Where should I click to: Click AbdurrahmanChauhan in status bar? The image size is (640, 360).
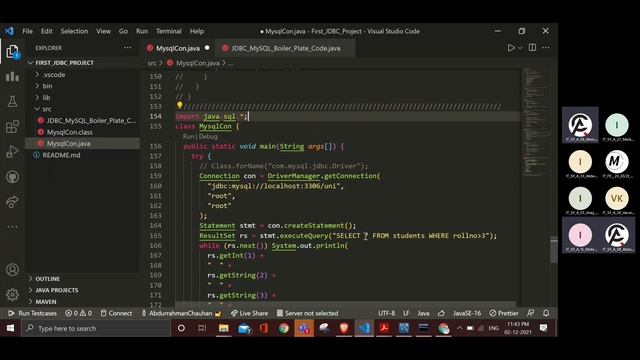[x=181, y=313]
